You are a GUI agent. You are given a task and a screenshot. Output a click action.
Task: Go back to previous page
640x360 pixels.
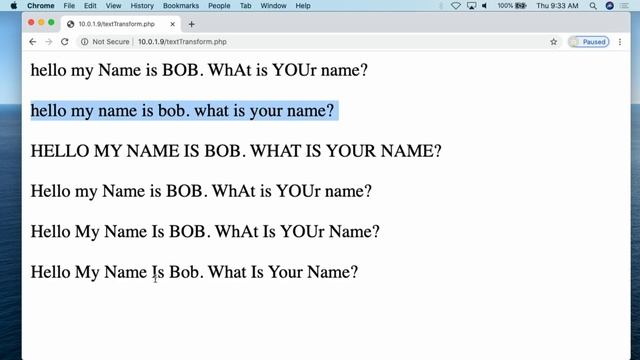point(33,42)
